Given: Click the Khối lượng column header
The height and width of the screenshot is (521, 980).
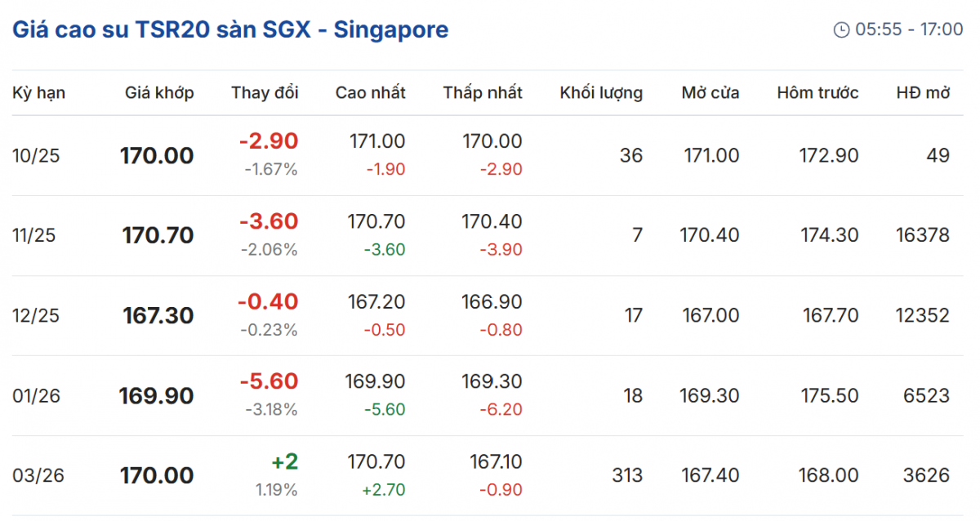Looking at the screenshot, I should [601, 93].
